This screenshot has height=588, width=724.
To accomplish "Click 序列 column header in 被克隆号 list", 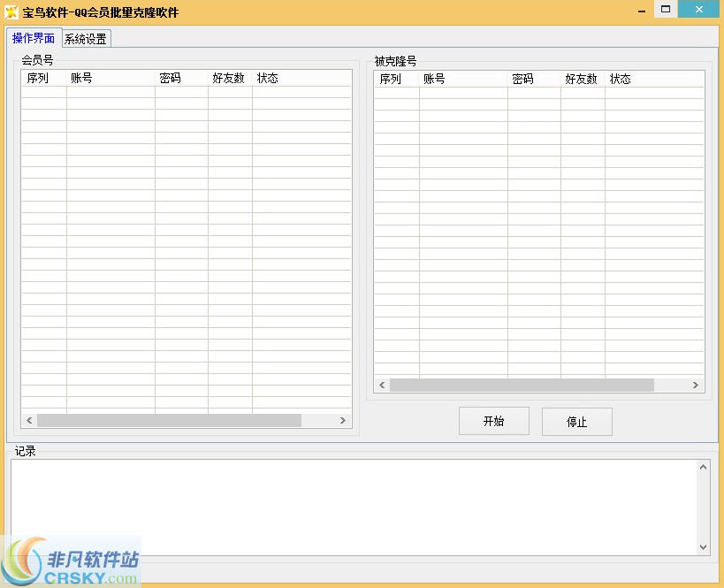I will tap(397, 79).
